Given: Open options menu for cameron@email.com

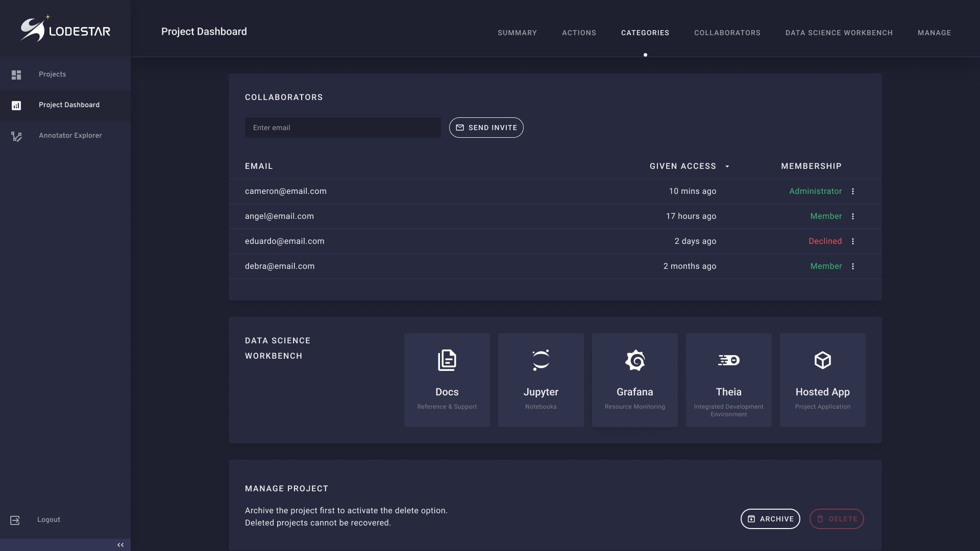Looking at the screenshot, I should [x=852, y=191].
